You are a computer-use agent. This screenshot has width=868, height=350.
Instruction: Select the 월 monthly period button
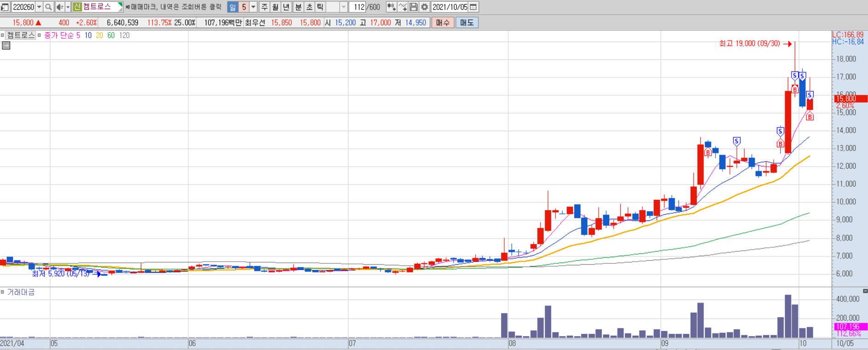coord(275,7)
